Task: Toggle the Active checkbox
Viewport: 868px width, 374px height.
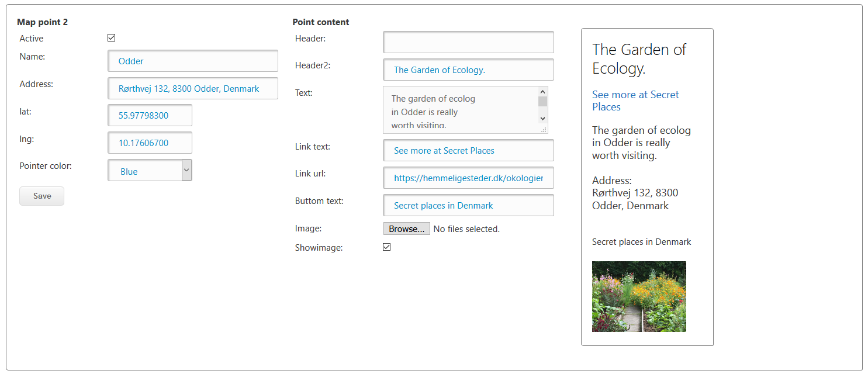Action: tap(112, 38)
